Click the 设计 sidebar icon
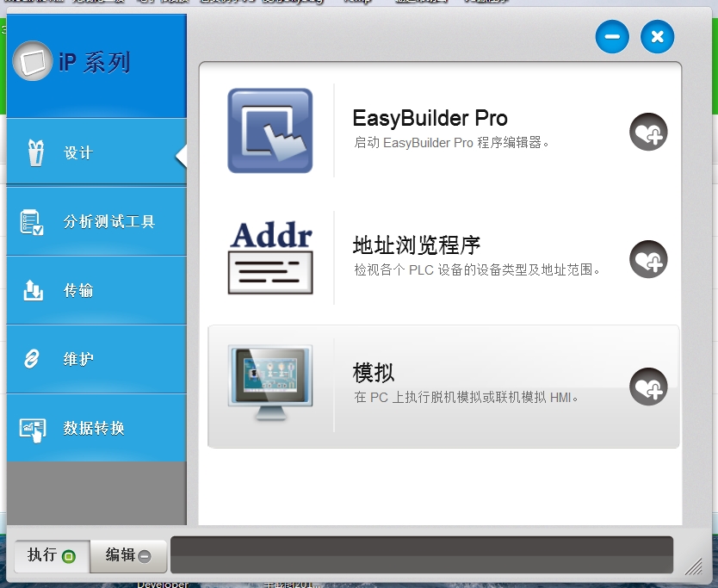 pyautogui.click(x=34, y=153)
